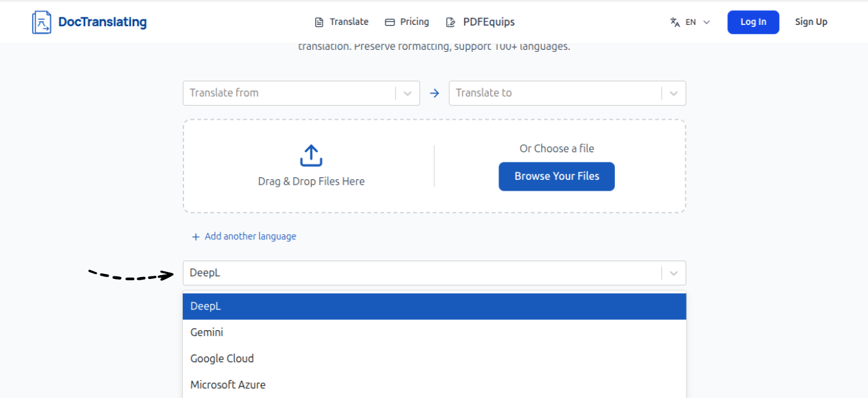Expand the Translate to chevron
The image size is (868, 398).
[x=673, y=93]
